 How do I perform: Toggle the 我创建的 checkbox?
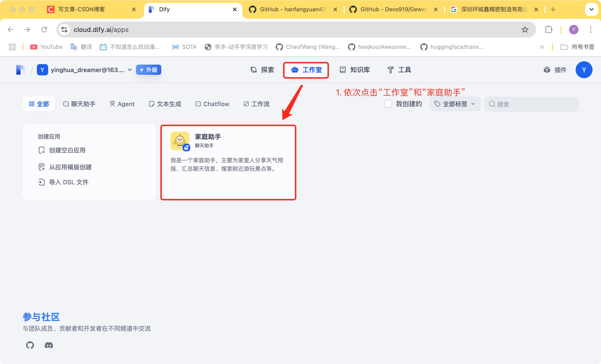388,104
